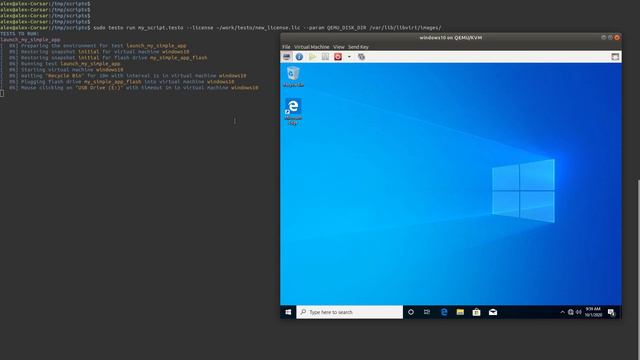Open shutdown options dropdown arrow
The width and height of the screenshot is (640, 360).
pyautogui.click(x=349, y=57)
